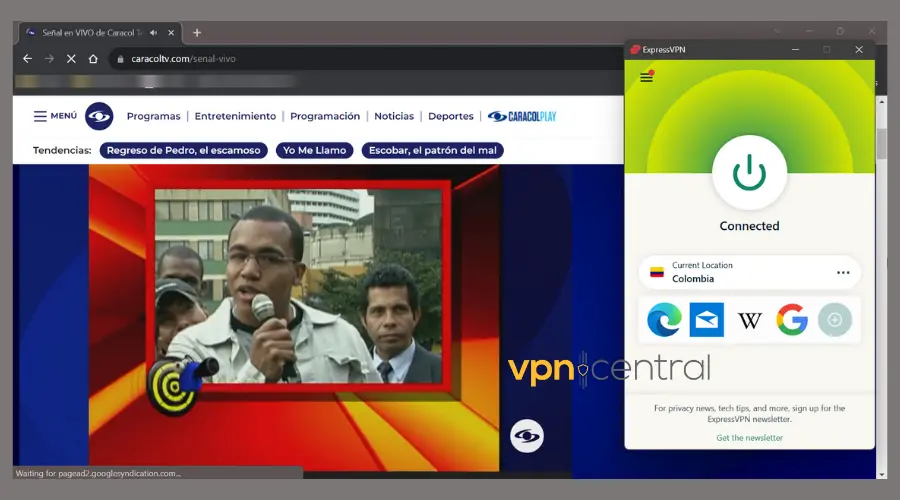Select the Colombia current location box
The width and height of the screenshot is (900, 500).
[749, 272]
